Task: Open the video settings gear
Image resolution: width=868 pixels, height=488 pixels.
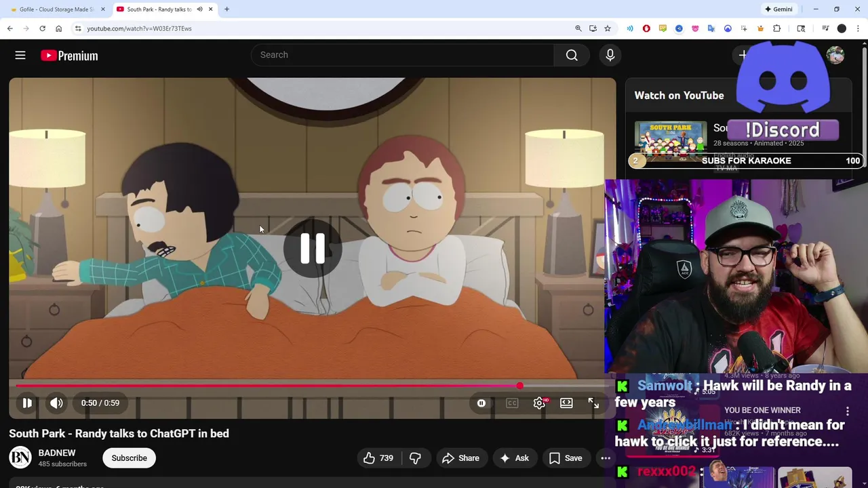Action: pos(539,403)
